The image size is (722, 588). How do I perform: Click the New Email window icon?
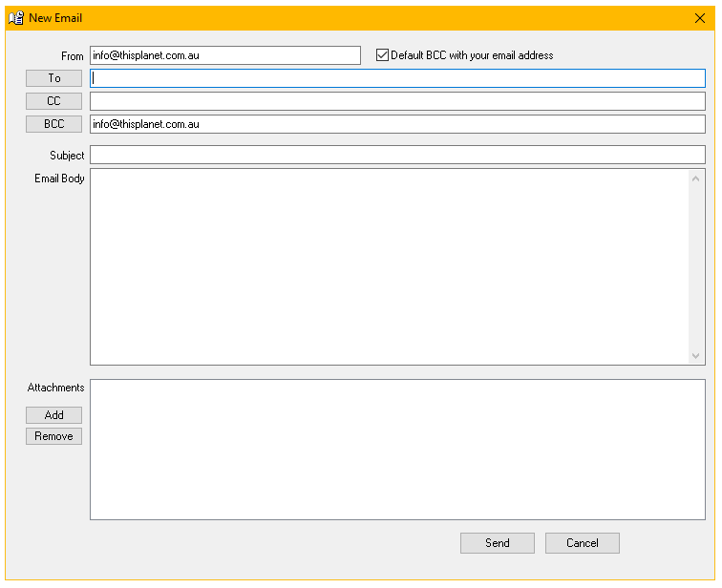[16, 18]
